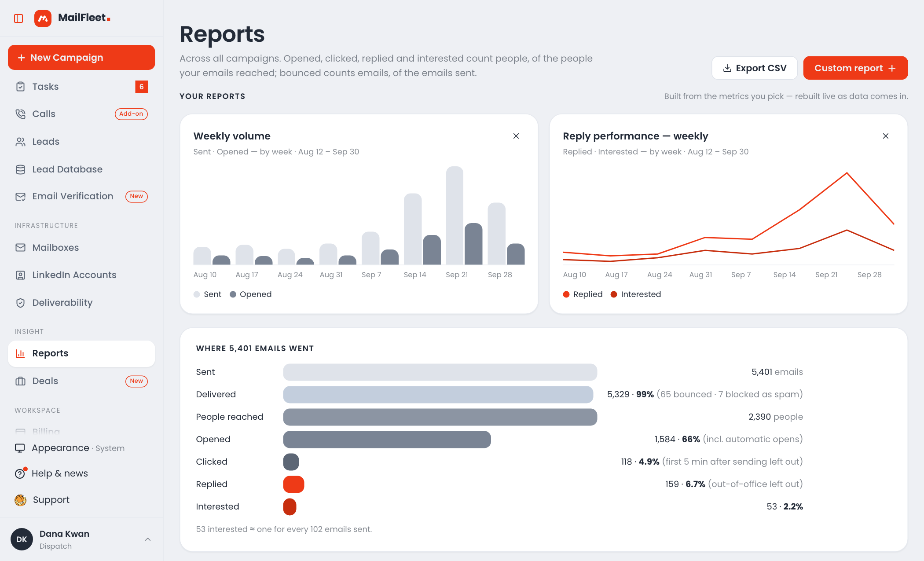Click the Reports bar-chart icon
Viewport: 924px width, 561px height.
click(20, 353)
